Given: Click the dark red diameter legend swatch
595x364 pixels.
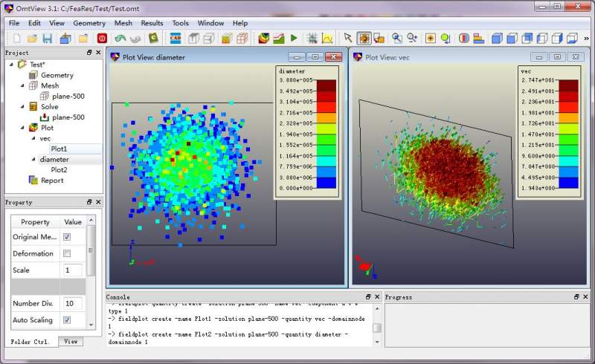Looking at the screenshot, I should click(x=327, y=85).
